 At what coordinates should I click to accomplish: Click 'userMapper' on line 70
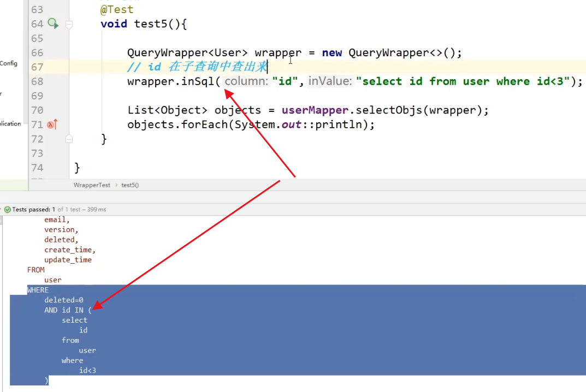[x=315, y=110]
